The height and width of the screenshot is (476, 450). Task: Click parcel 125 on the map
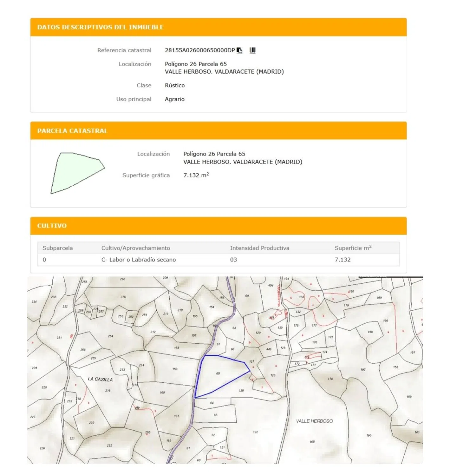click(241, 391)
